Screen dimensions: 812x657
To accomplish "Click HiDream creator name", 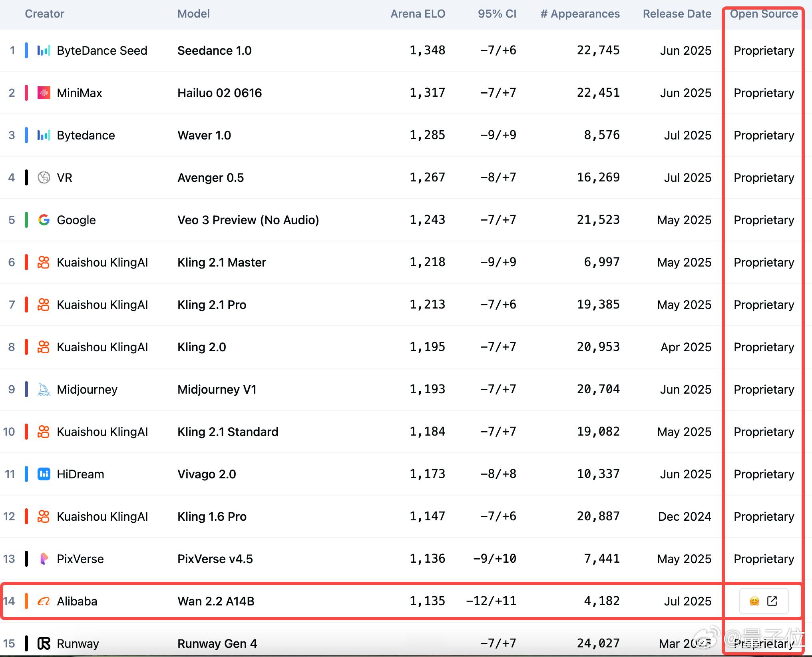I will coord(80,474).
